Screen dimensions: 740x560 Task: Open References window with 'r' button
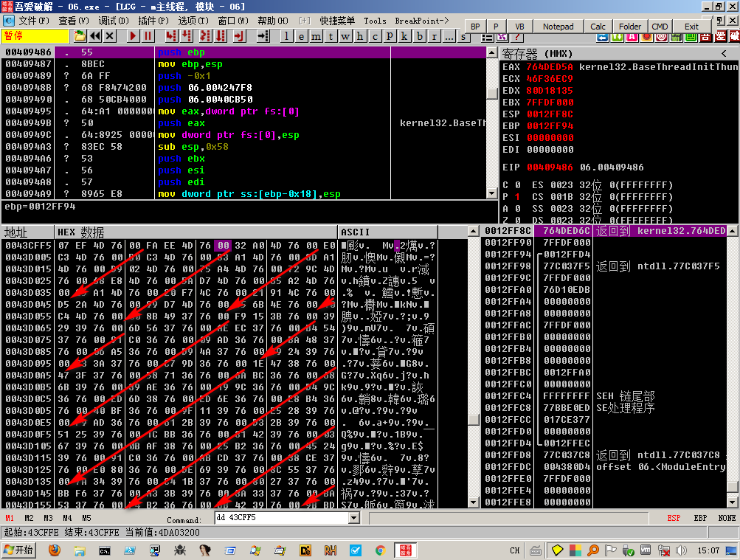[434, 36]
